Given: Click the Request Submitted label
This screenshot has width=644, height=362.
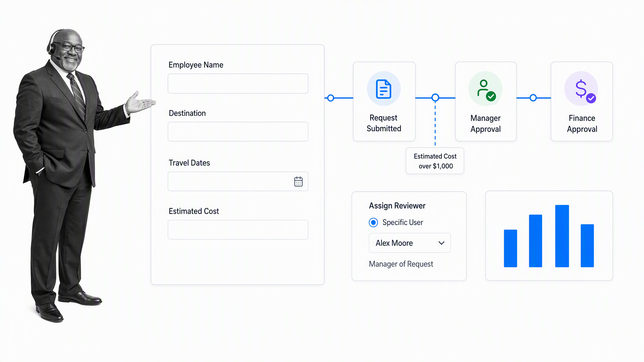Looking at the screenshot, I should click(384, 123).
